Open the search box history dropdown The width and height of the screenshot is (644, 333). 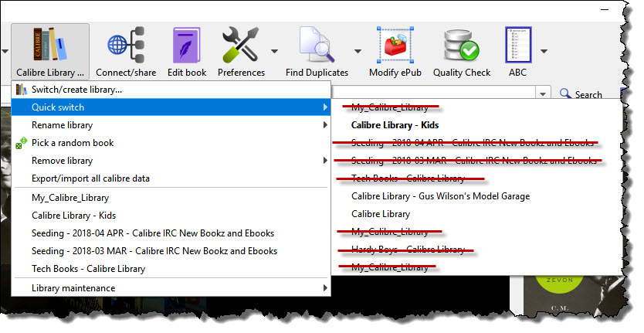[543, 93]
